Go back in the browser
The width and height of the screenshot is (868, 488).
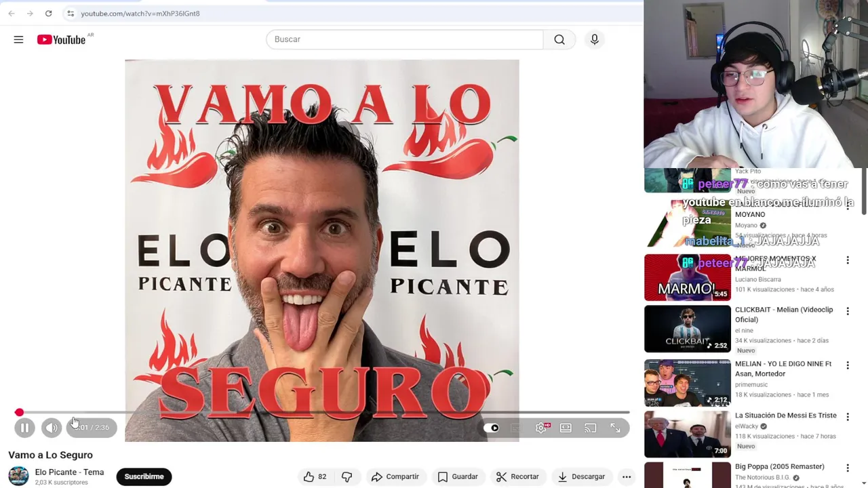point(12,14)
